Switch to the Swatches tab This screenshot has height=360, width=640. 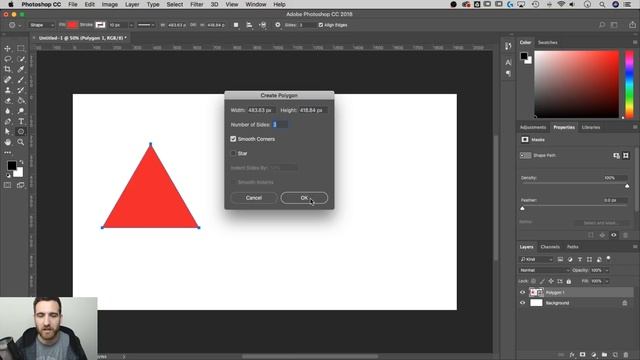pos(547,42)
